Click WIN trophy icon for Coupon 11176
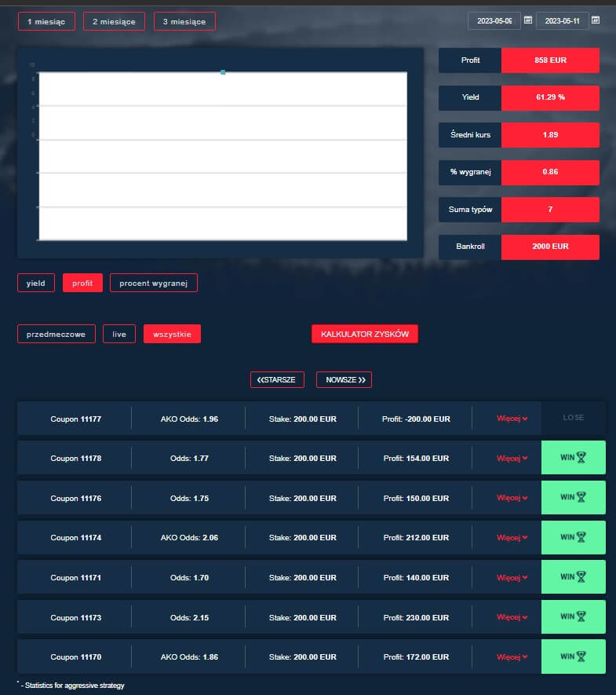This screenshot has height=695, width=616. pyautogui.click(x=581, y=497)
